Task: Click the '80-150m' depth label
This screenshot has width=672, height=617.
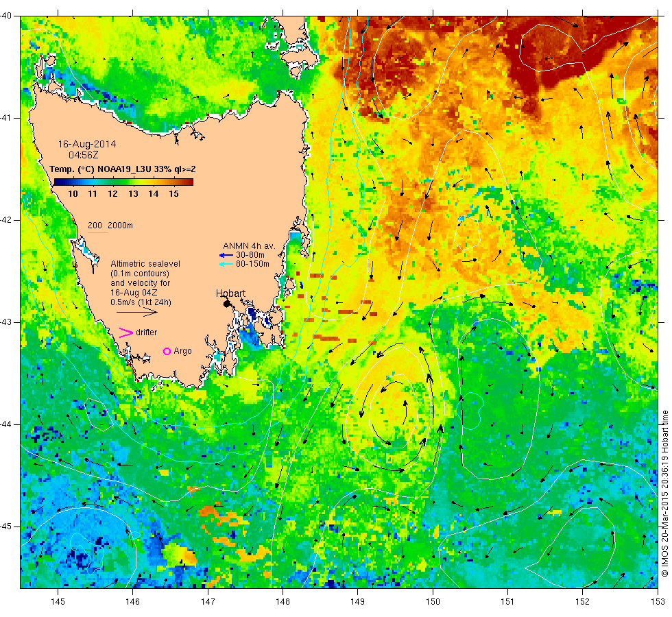Action: click(252, 264)
